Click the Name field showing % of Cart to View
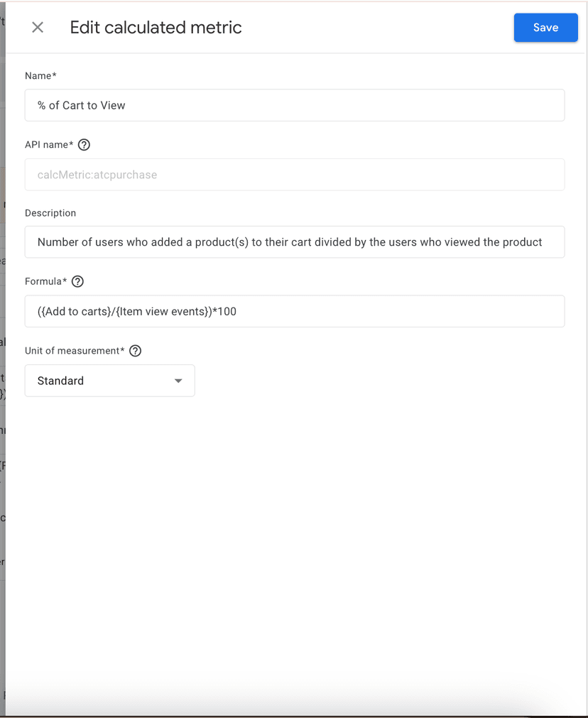The image size is (588, 718). (294, 105)
